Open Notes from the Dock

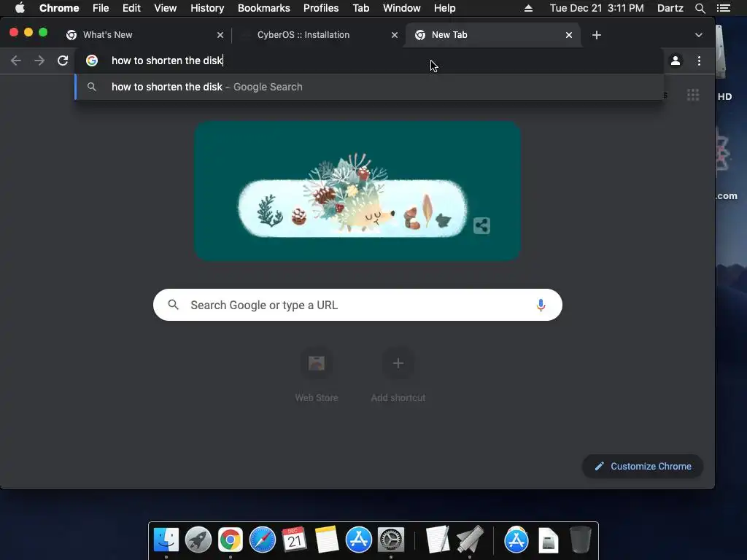click(x=327, y=540)
